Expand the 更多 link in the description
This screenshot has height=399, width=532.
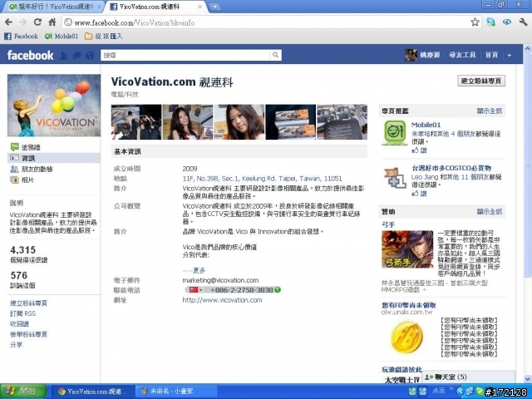(x=199, y=270)
